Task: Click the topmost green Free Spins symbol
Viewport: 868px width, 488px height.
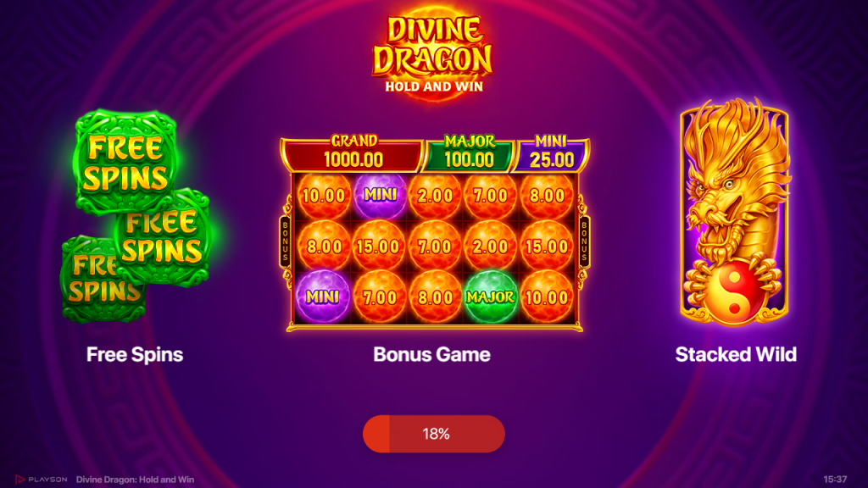Action: pyautogui.click(x=125, y=163)
